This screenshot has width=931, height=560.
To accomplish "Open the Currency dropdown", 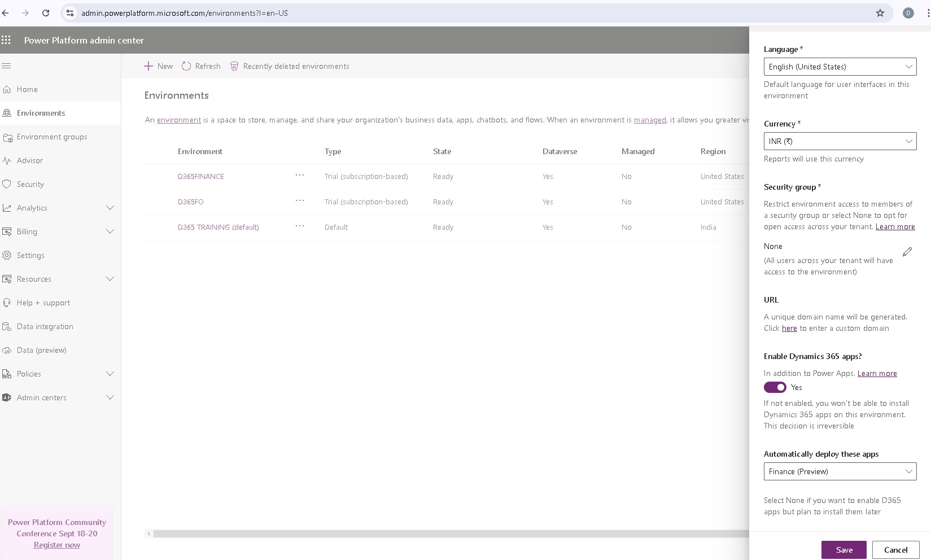I will pos(840,141).
